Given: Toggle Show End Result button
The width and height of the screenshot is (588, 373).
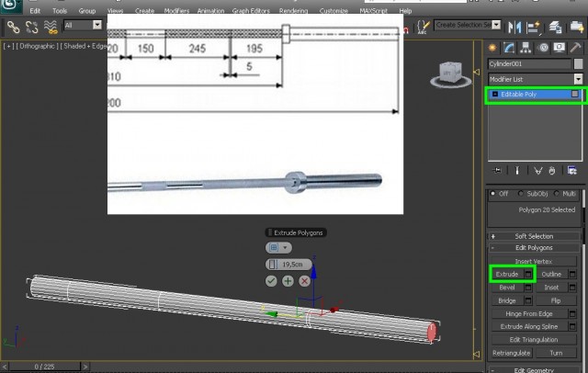Looking at the screenshot, I should (x=517, y=171).
